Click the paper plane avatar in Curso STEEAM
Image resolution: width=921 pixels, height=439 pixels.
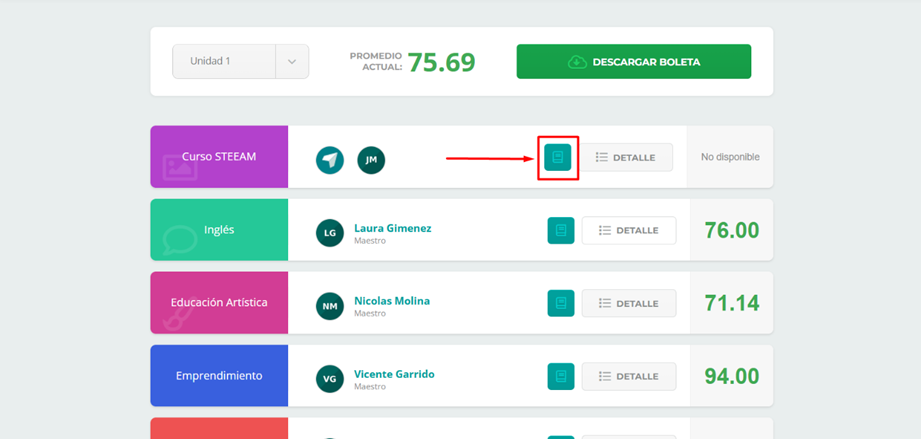[x=330, y=160]
